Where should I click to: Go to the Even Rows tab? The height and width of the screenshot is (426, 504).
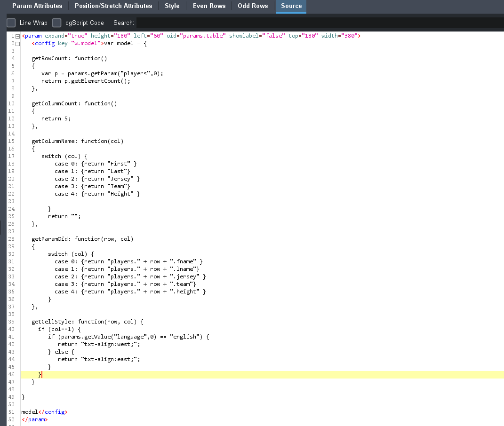click(x=209, y=6)
